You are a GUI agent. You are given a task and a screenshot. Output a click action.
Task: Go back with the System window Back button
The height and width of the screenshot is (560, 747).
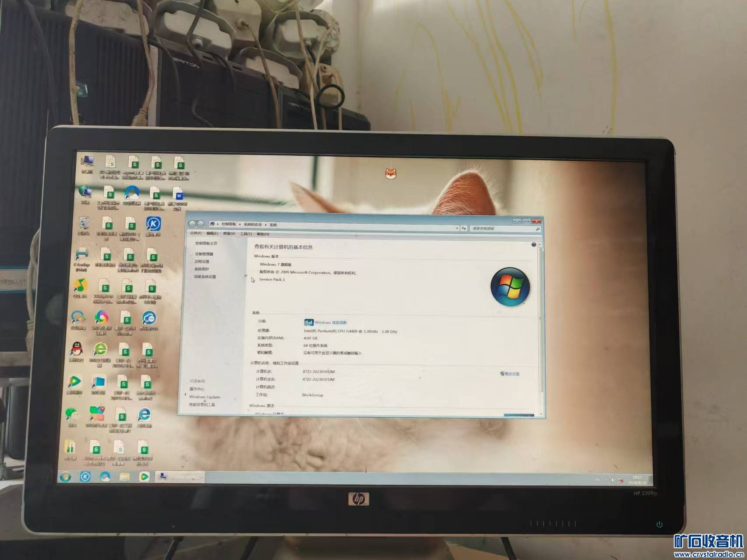point(193,224)
